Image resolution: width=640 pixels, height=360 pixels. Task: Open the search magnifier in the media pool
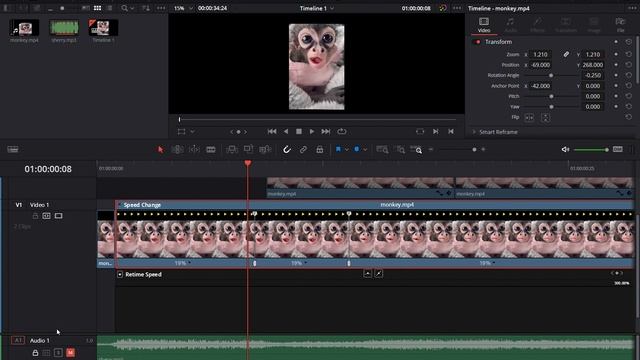pos(124,8)
